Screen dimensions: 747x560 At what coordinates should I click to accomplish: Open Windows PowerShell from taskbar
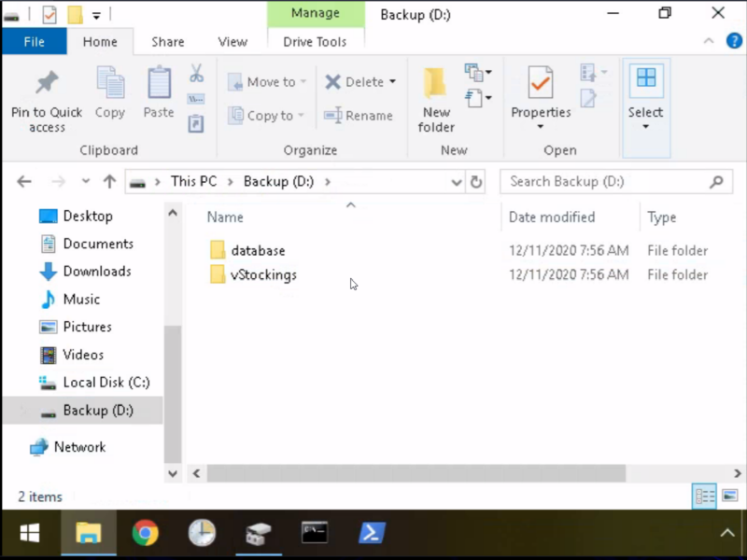tap(373, 533)
